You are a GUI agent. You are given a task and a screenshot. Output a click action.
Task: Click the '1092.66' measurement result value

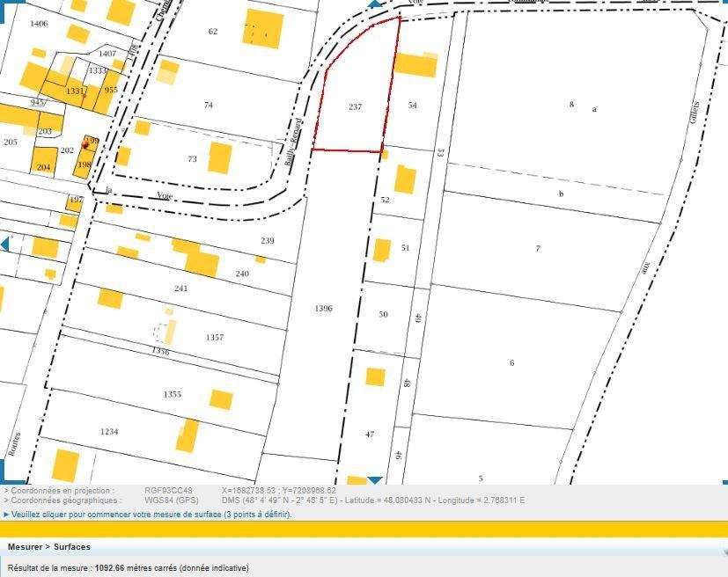click(109, 567)
